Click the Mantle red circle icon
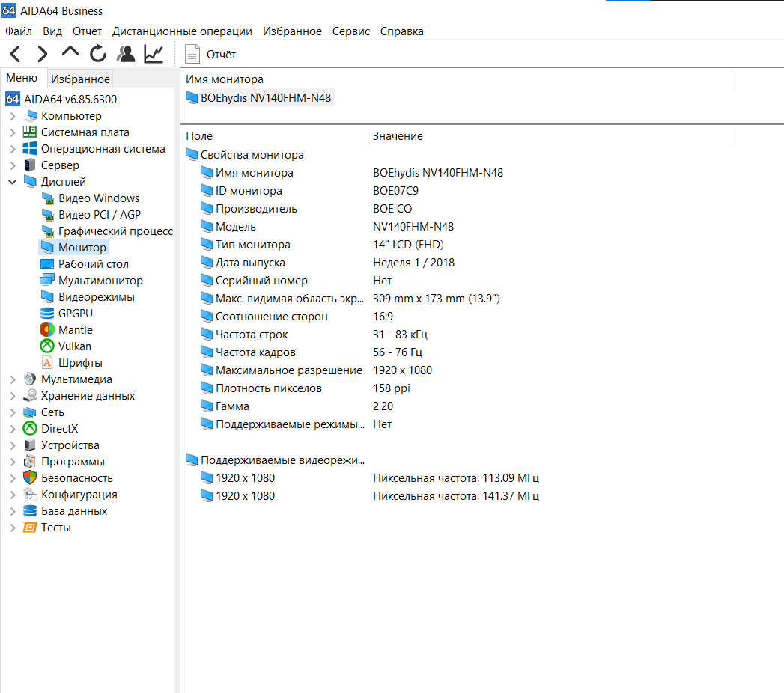Screen dimensions: 784x693 47,330
